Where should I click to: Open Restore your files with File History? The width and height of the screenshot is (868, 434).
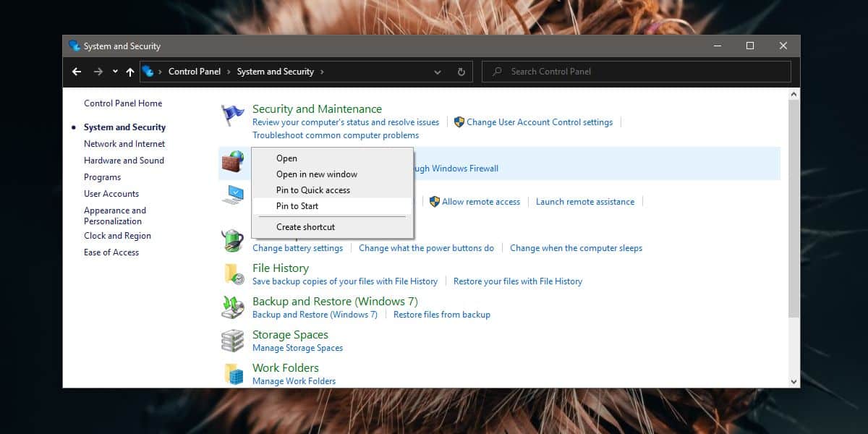(518, 281)
